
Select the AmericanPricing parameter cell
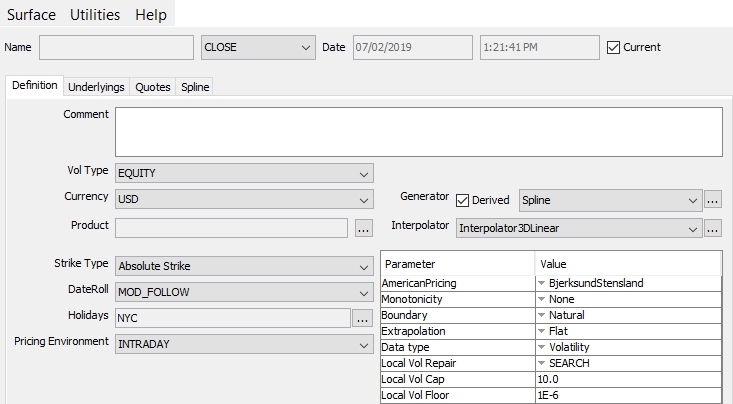[x=458, y=283]
